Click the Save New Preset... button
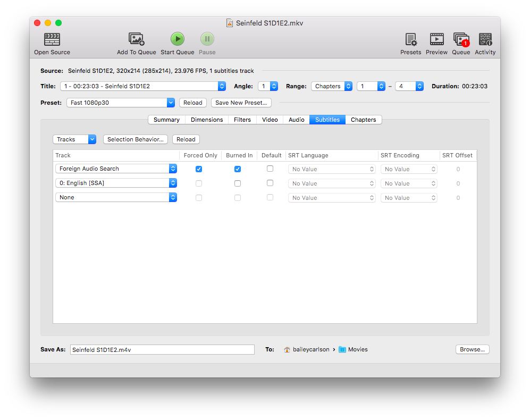 [241, 103]
